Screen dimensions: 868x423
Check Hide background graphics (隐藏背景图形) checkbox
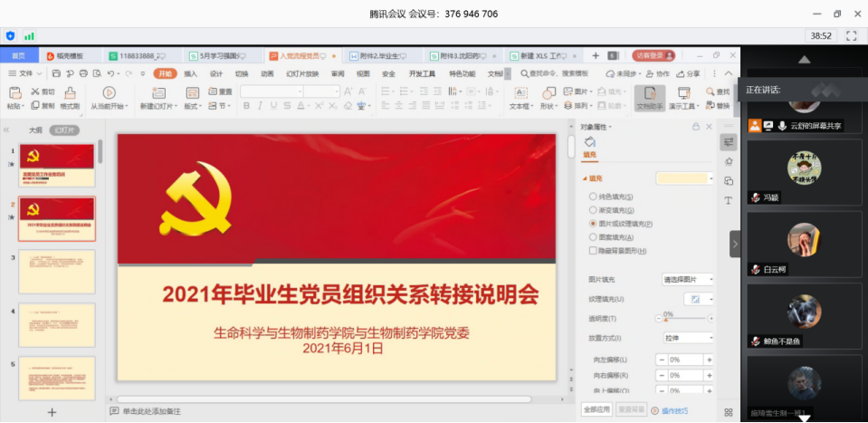[x=593, y=251]
